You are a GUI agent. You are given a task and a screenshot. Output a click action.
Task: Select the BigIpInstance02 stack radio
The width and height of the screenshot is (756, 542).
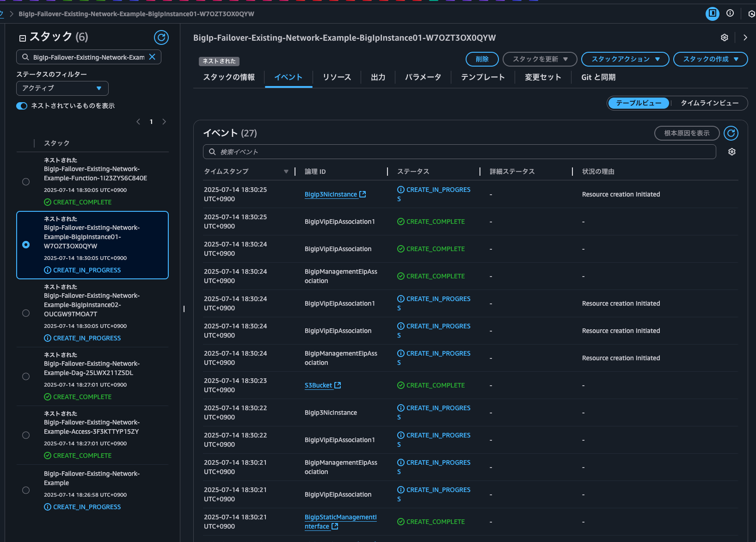pos(26,313)
